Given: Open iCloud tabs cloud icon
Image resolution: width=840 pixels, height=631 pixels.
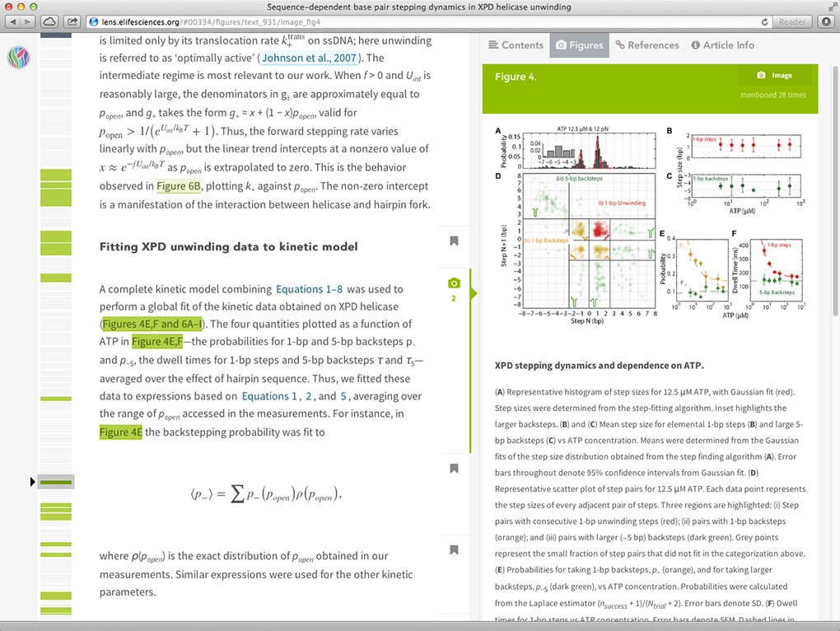Looking at the screenshot, I should pos(49,22).
